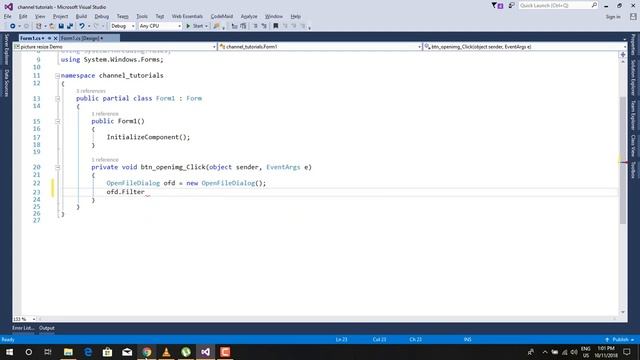Click the '3 references' CodeLens above Form1 class
Viewport: 640px width, 360px height.
91,91
